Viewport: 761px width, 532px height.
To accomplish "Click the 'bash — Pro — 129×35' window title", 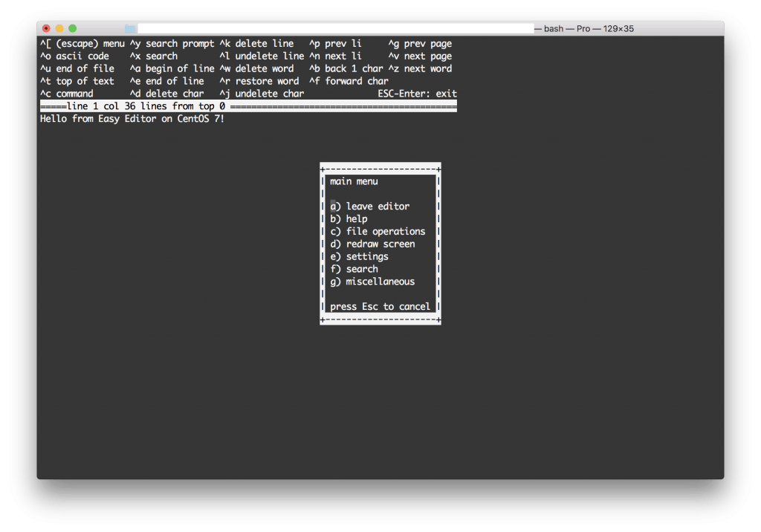I will pos(589,28).
